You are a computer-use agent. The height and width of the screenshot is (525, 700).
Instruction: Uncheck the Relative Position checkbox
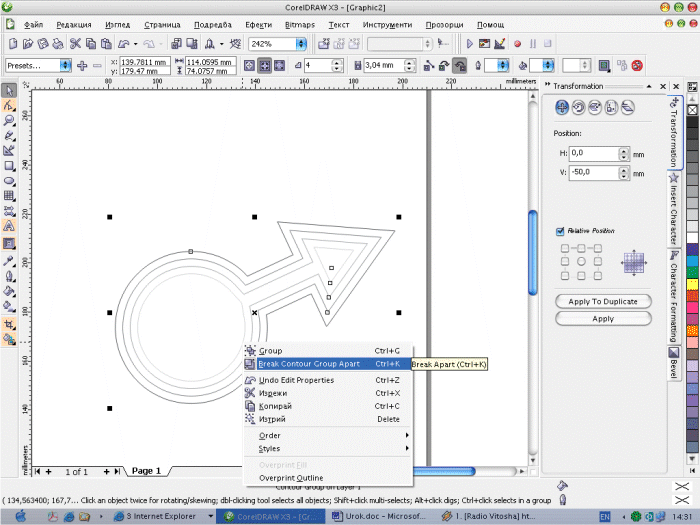tap(560, 231)
